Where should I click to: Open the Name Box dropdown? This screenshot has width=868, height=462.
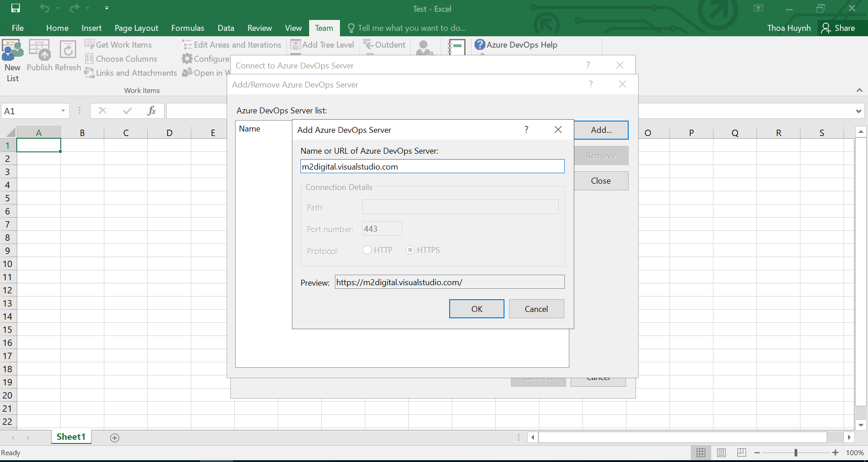63,111
